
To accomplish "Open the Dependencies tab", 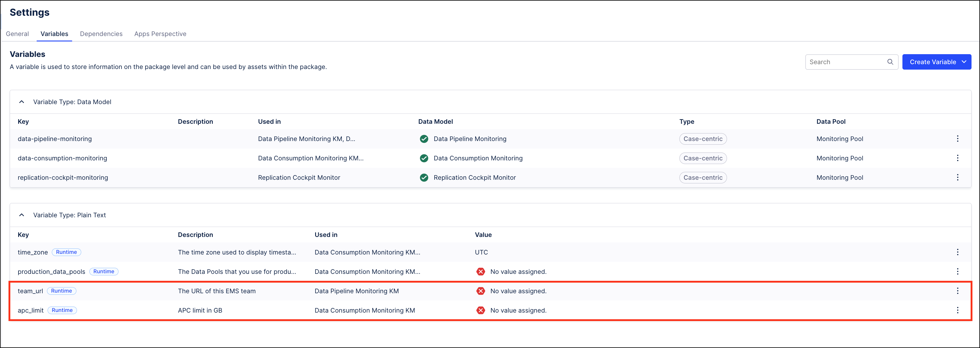I will coord(101,34).
